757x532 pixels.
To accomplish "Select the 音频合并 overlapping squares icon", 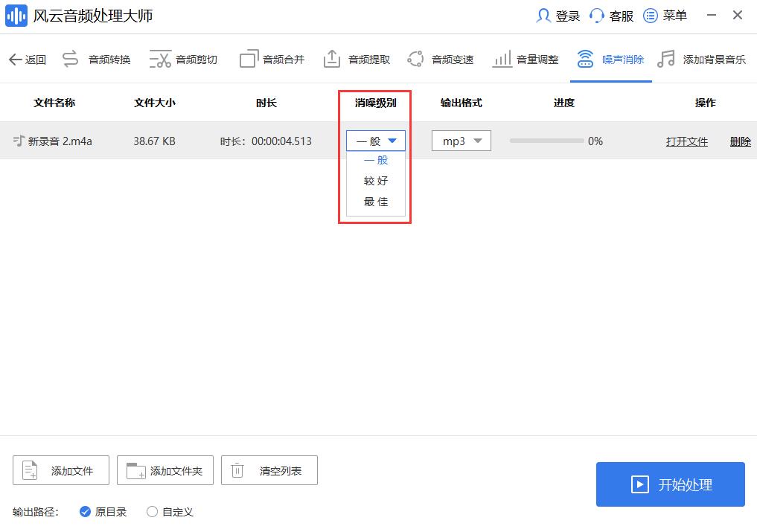I will (x=249, y=59).
